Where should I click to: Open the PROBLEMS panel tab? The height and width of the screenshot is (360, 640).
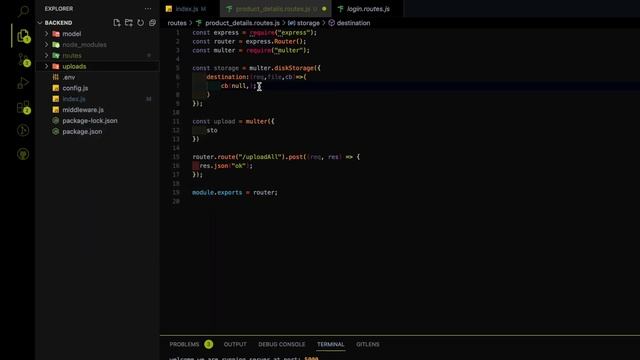184,344
